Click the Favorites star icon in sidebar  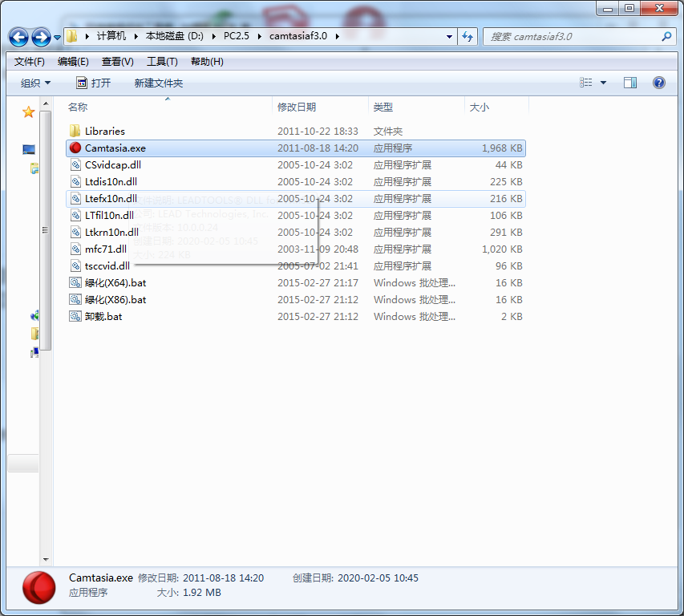(29, 112)
